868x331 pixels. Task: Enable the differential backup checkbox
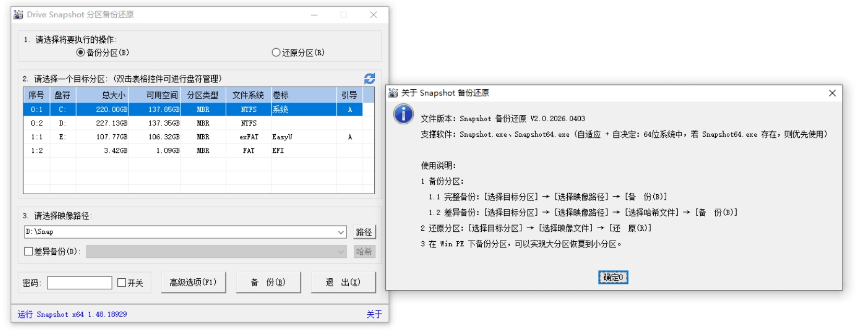[29, 252]
